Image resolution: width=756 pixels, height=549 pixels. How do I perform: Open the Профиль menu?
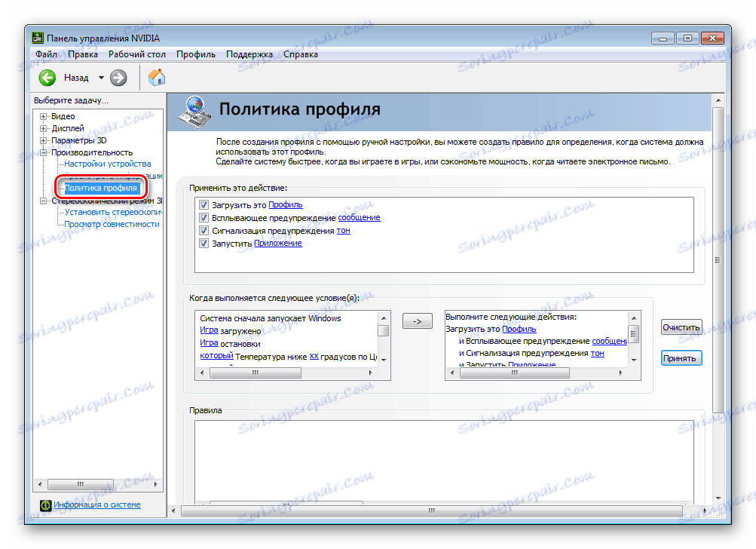coord(196,54)
